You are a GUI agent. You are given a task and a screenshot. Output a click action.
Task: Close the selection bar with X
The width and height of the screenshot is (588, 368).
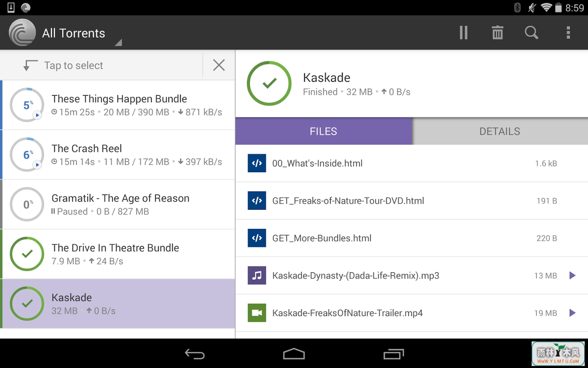(219, 65)
